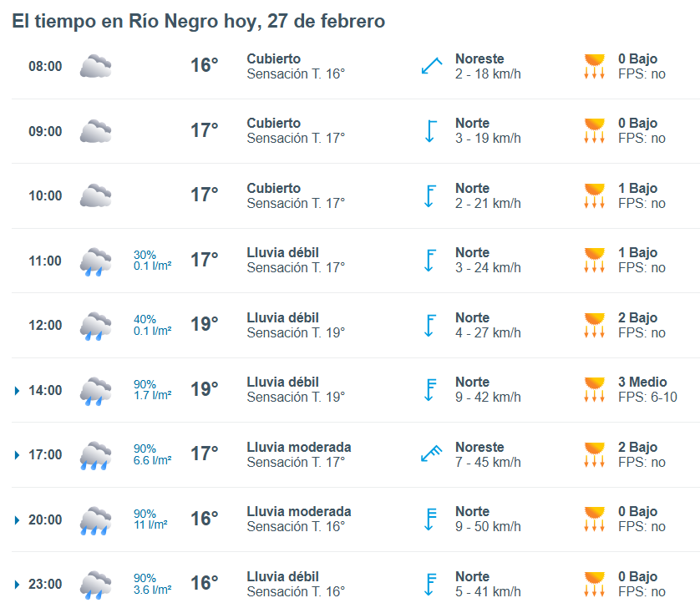Click the Río Negro forecast heading
The height and width of the screenshot is (603, 700).
(x=198, y=22)
